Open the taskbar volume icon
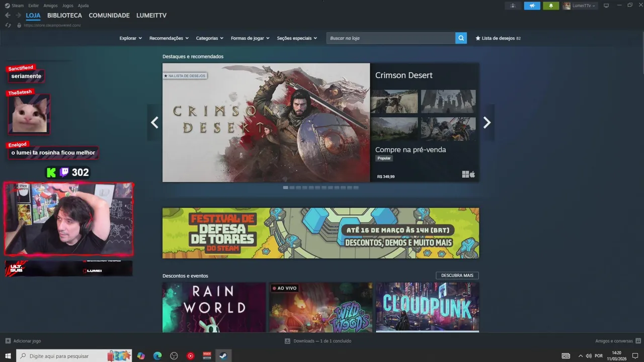Screen dimensions: 644x362 pos(589,356)
